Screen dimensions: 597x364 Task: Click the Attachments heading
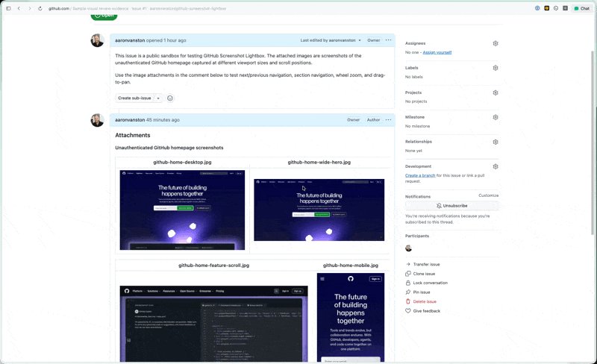click(x=133, y=135)
